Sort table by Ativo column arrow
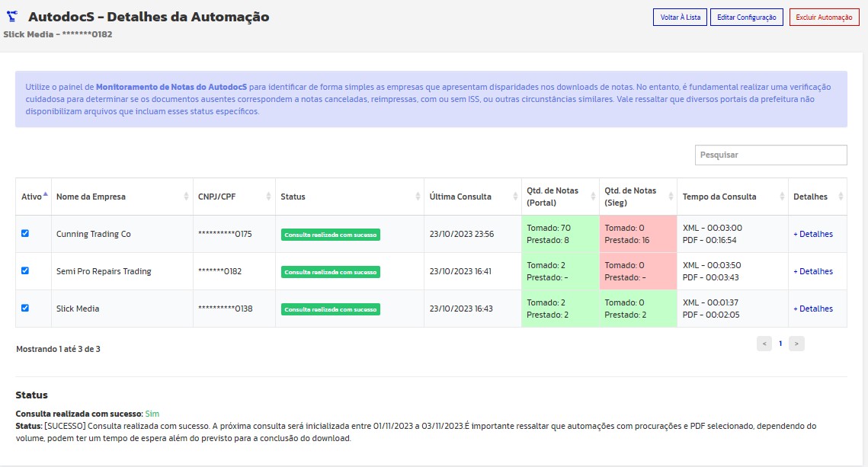This screenshot has height=467, width=868. 46,195
